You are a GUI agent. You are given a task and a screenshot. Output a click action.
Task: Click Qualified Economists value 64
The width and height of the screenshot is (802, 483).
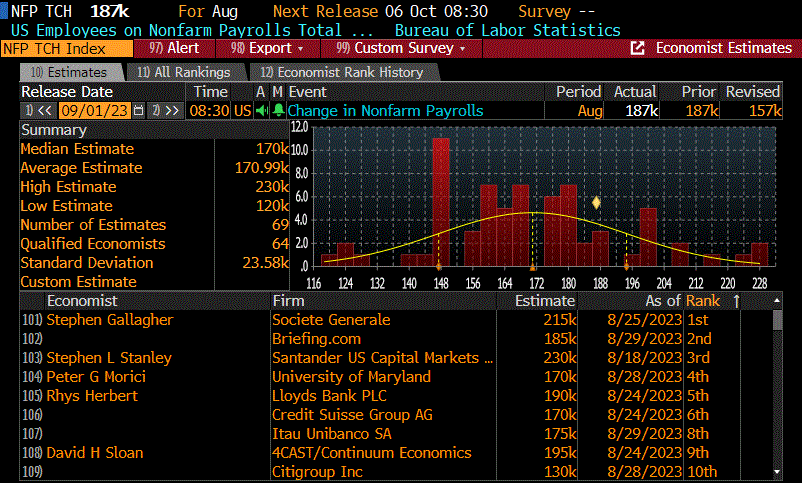(x=280, y=244)
